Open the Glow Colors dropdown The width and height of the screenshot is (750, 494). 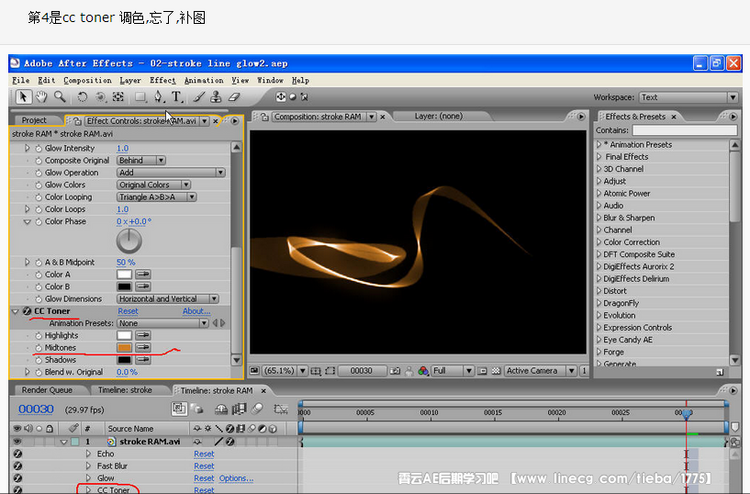(x=154, y=185)
